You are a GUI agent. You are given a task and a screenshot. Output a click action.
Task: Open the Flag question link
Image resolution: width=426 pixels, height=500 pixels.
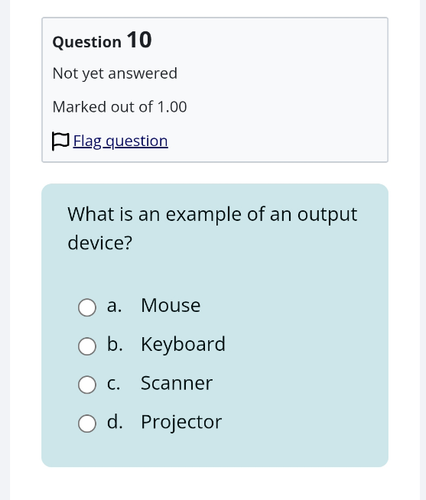pos(120,141)
